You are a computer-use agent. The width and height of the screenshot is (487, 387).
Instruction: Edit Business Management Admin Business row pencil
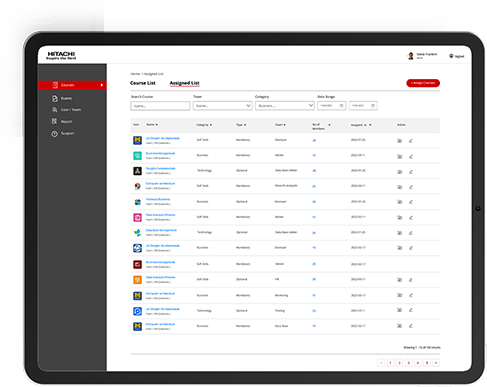coord(411,156)
